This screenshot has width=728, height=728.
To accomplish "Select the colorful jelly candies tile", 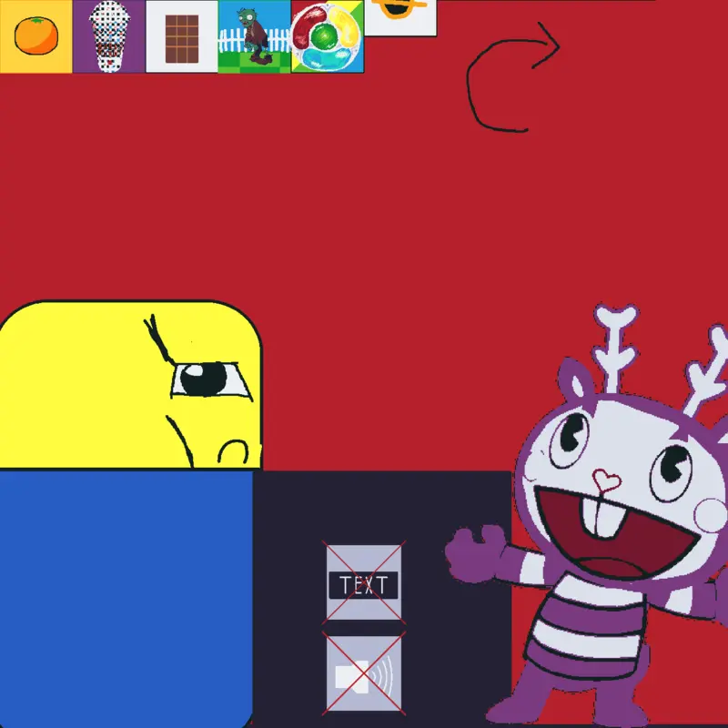I will [328, 36].
